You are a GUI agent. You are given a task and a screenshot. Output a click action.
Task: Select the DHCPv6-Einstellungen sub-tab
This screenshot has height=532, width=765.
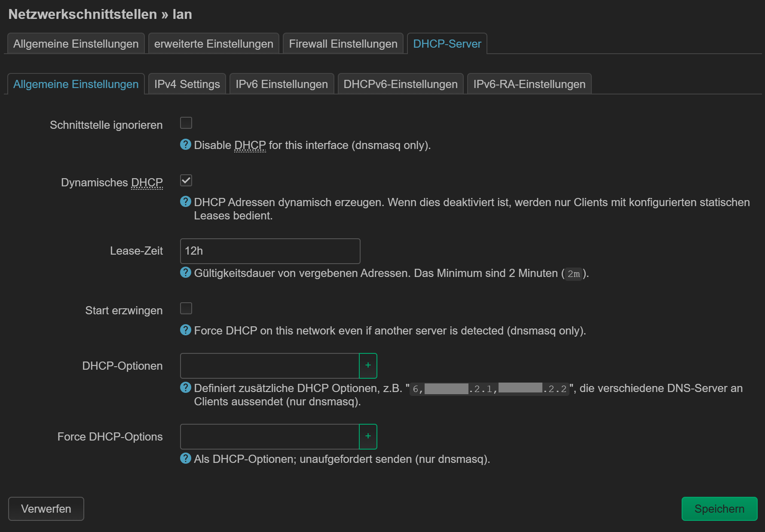[400, 84]
